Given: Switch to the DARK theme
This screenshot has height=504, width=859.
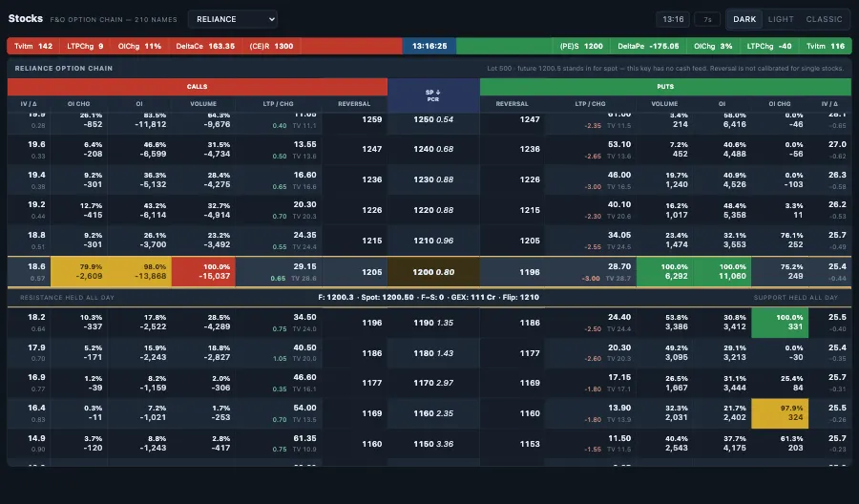Looking at the screenshot, I should pyautogui.click(x=744, y=19).
